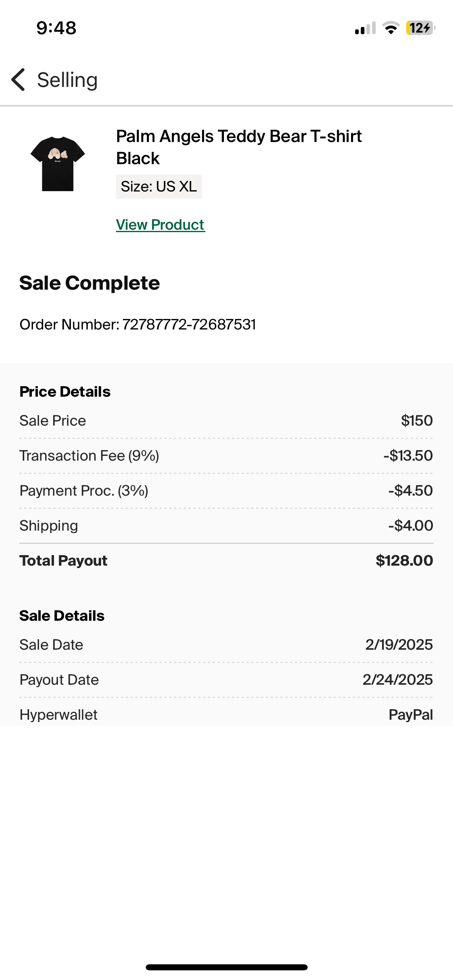The image size is (453, 980).
Task: Tap the back chevron arrow
Action: click(19, 80)
